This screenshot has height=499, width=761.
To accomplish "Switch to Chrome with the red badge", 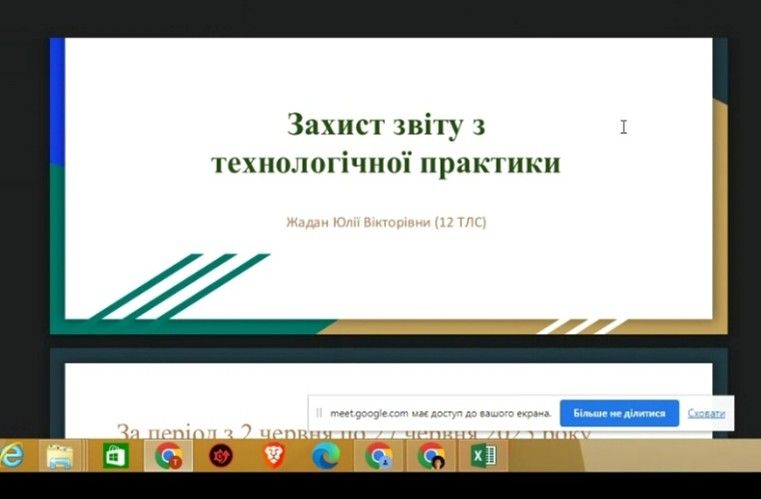I will [x=168, y=457].
